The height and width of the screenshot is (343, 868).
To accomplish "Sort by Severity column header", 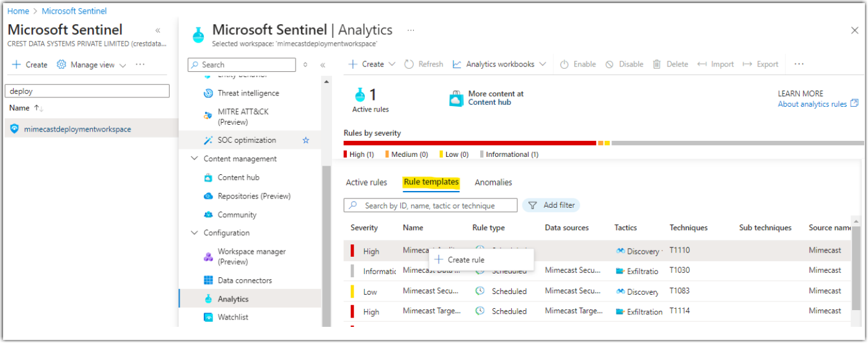I will [364, 228].
